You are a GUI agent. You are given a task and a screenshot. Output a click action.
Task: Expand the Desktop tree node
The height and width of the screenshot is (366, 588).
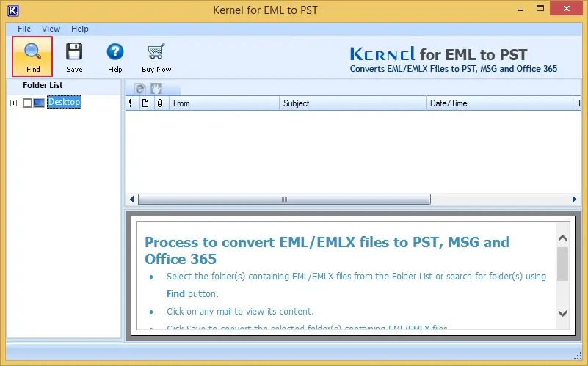point(13,103)
